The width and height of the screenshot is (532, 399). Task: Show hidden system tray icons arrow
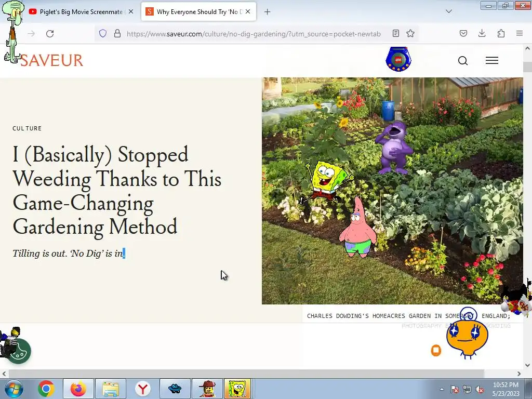tap(442, 389)
